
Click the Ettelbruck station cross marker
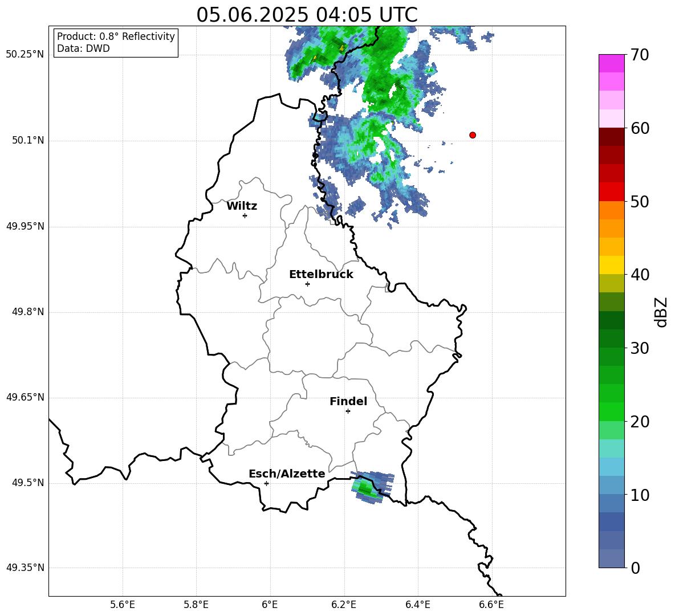pos(307,284)
